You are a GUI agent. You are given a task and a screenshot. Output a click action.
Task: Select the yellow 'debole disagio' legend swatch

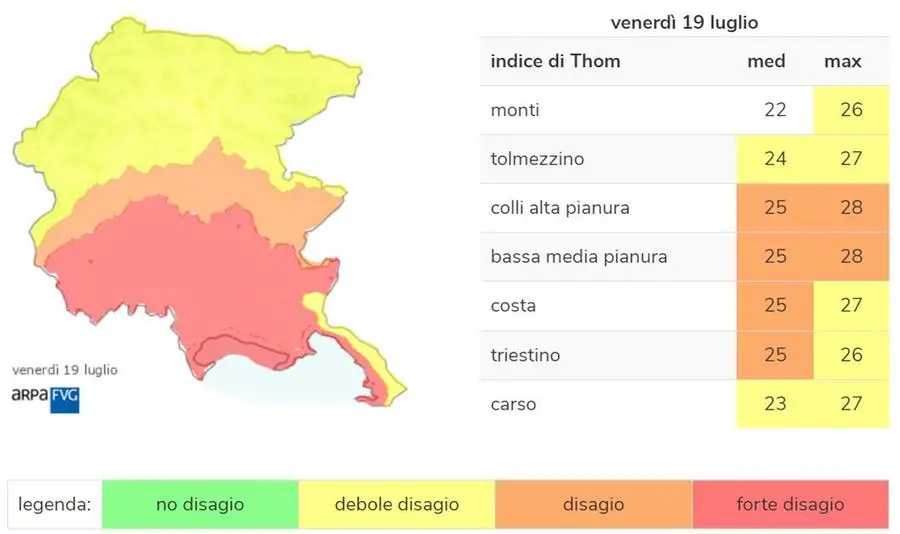397,504
